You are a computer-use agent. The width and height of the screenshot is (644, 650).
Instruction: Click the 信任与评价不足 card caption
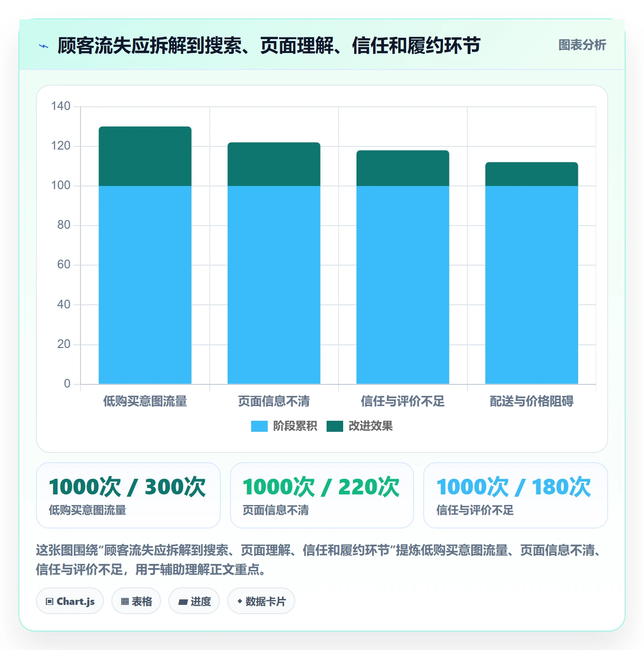pyautogui.click(x=475, y=511)
